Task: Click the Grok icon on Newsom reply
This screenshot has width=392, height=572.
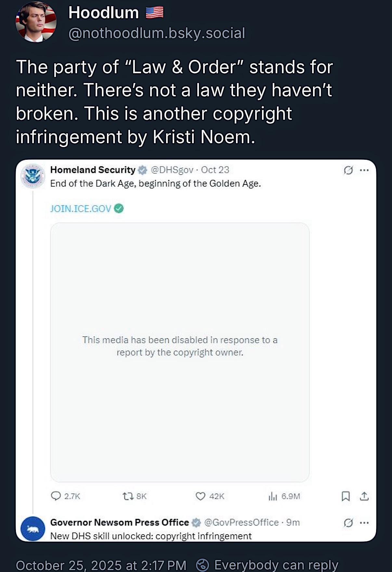Action: click(x=348, y=523)
